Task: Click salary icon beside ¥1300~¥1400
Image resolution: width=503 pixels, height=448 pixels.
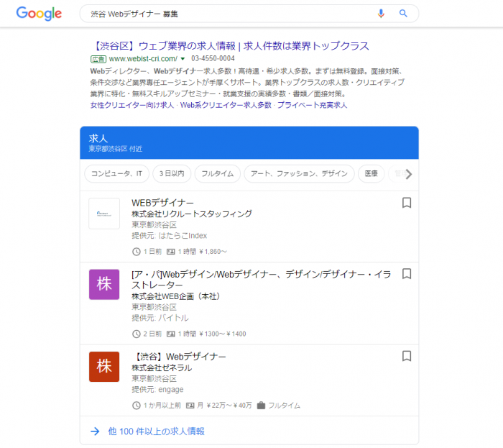Action: coord(171,334)
